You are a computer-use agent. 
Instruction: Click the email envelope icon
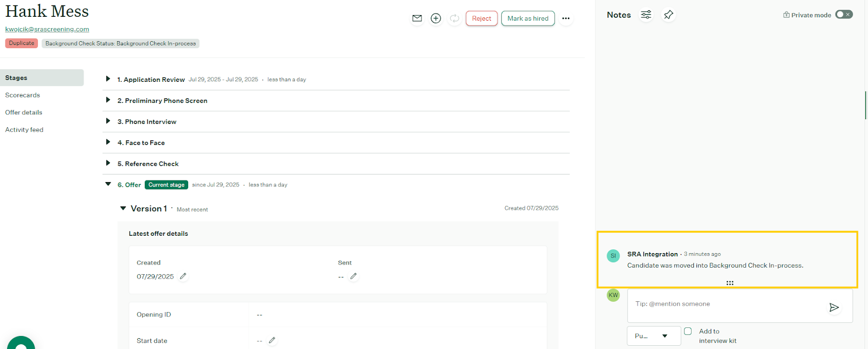[x=417, y=18]
